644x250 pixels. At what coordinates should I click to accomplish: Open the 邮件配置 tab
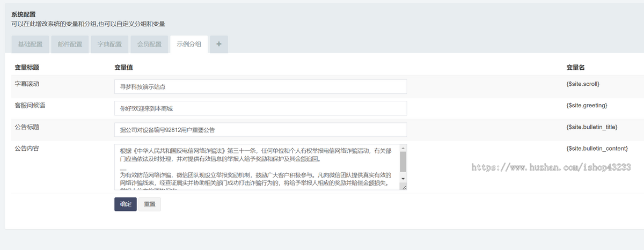coord(70,45)
